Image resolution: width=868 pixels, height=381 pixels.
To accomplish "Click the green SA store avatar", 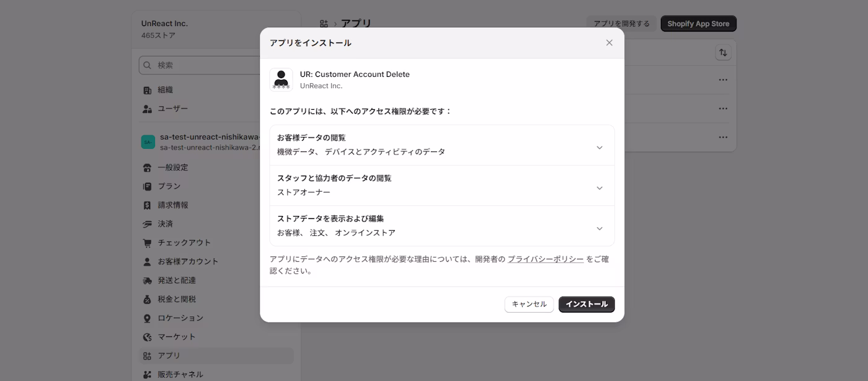I will (x=148, y=142).
